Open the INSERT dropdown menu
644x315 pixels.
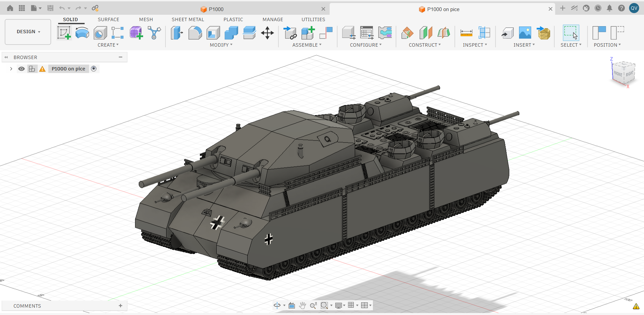click(x=524, y=45)
